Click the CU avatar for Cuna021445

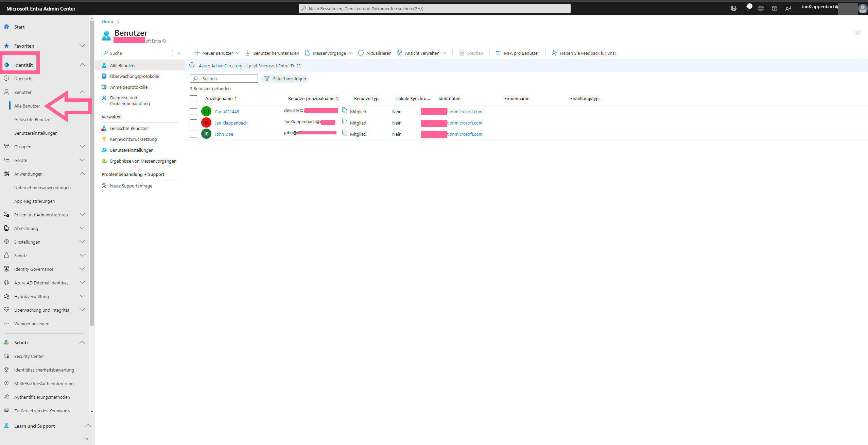point(206,111)
